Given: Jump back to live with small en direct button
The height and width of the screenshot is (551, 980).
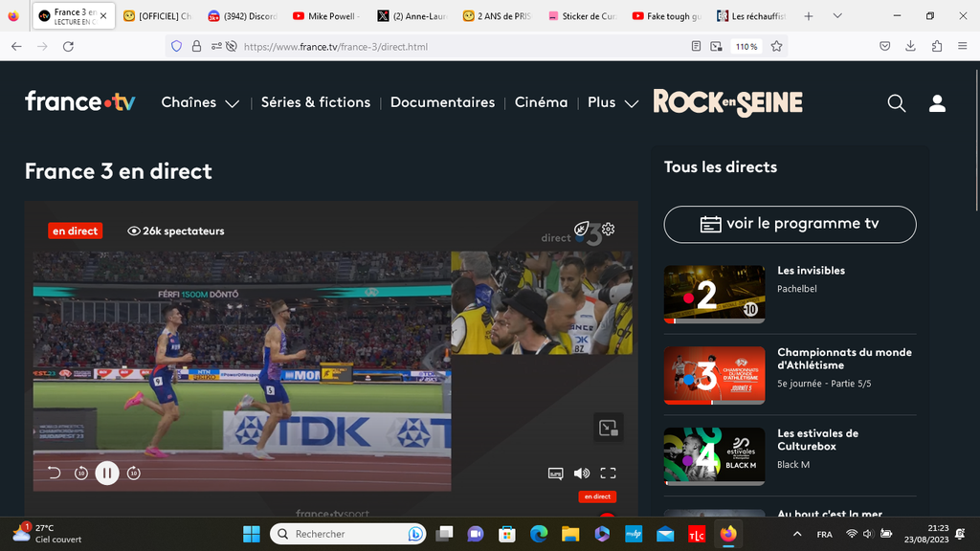Looking at the screenshot, I should pyautogui.click(x=597, y=496).
